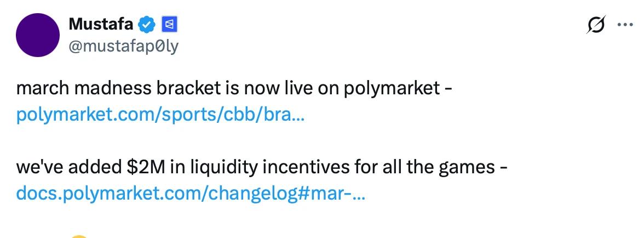Click the square affiliation badge beside Mustafa
This screenshot has width=644, height=238.
pyautogui.click(x=168, y=24)
